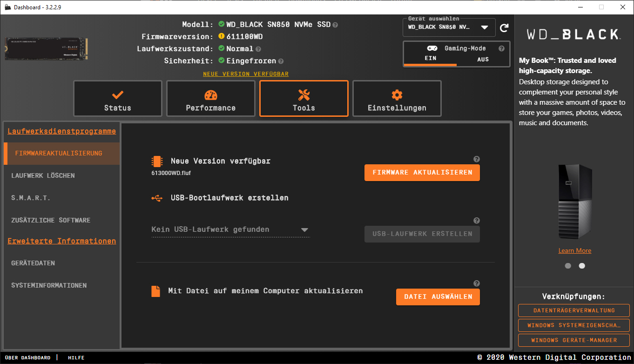The image size is (634, 364).
Task: Click Hilfe in footer
Action: 76,357
